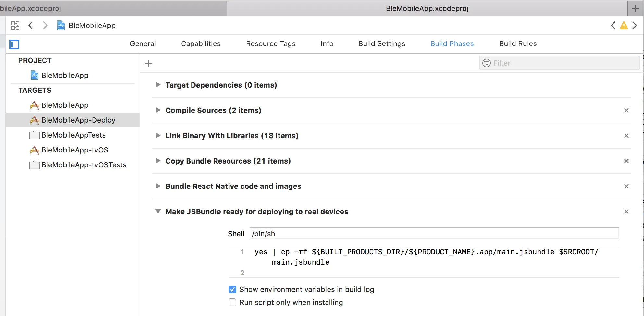Select the BleMobileApp-tvOS target
Image resolution: width=644 pixels, height=316 pixels.
point(75,150)
